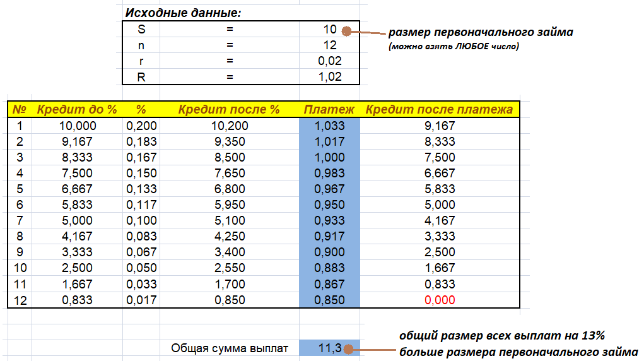Viewport: 644px width, 361px height.
Task: Click the S label cell
Action: click(141, 29)
